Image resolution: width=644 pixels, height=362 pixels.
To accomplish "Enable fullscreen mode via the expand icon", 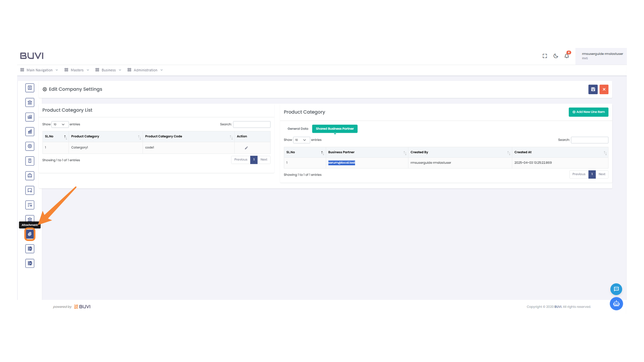I will 544,56.
